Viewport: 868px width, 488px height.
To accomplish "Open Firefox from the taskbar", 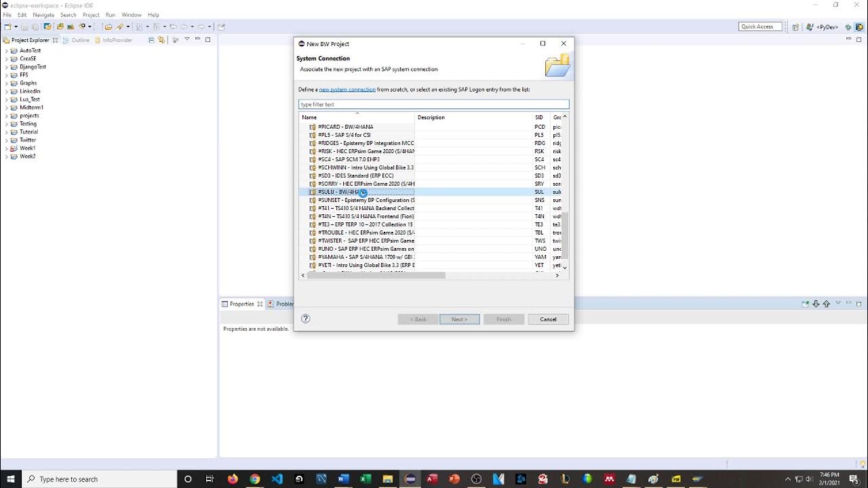I will (233, 479).
